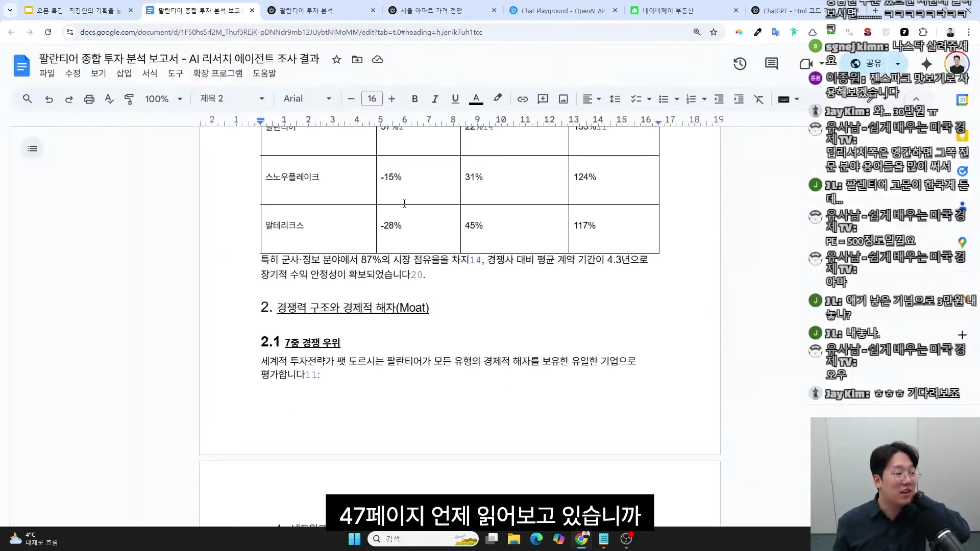The height and width of the screenshot is (551, 980).
Task: Run spelling and grammar check
Action: [x=109, y=99]
